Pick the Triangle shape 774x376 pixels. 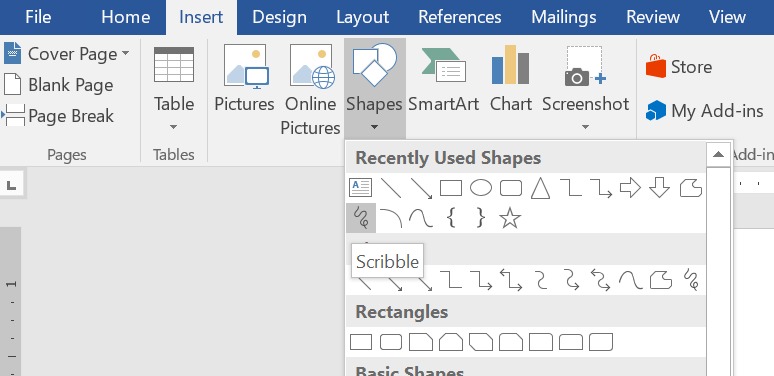tap(541, 188)
